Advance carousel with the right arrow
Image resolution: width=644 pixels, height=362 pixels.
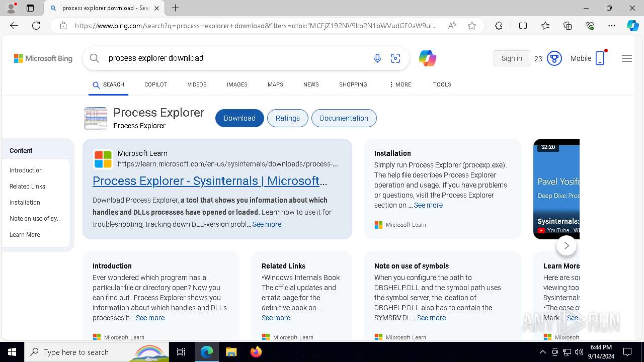point(567,245)
